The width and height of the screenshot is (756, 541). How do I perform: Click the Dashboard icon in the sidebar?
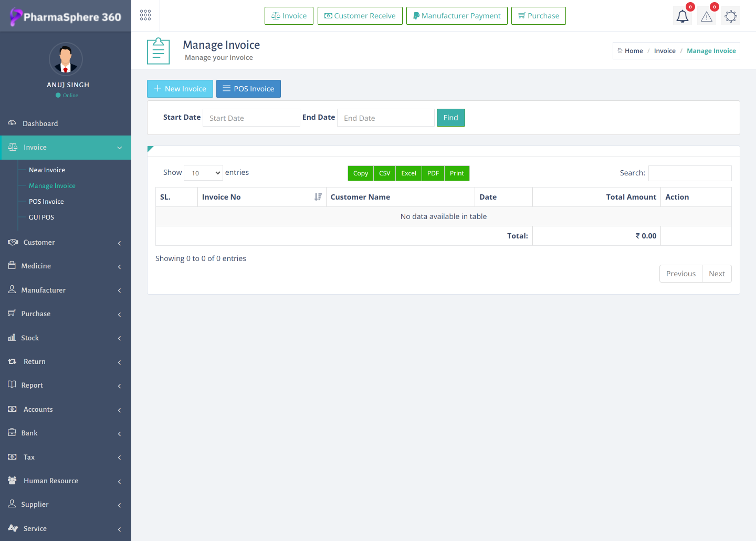coord(12,123)
